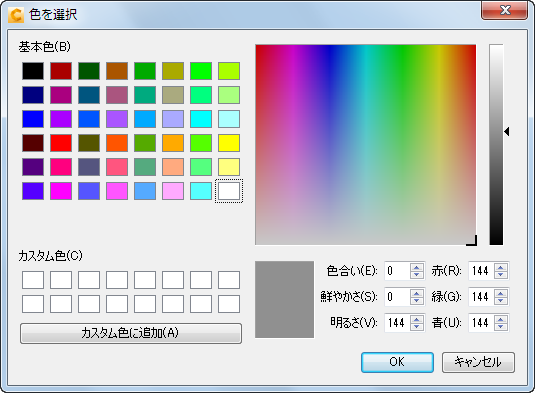This screenshot has height=393, width=535.
Task: Increase 色合い(E) with up arrow
Action: point(417,267)
